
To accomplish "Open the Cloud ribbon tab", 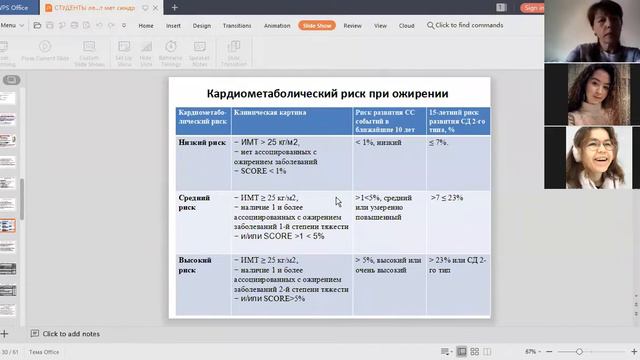I will tap(406, 25).
